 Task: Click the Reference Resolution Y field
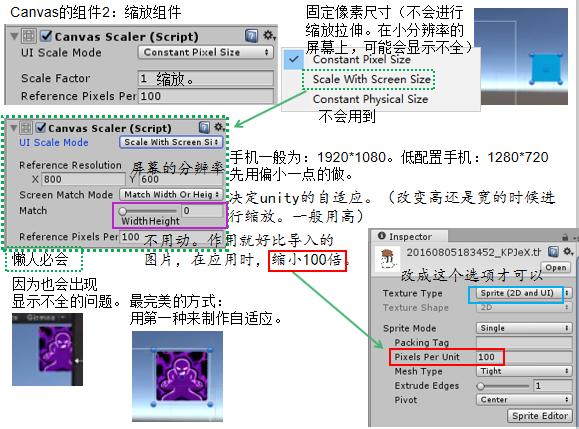click(181, 179)
